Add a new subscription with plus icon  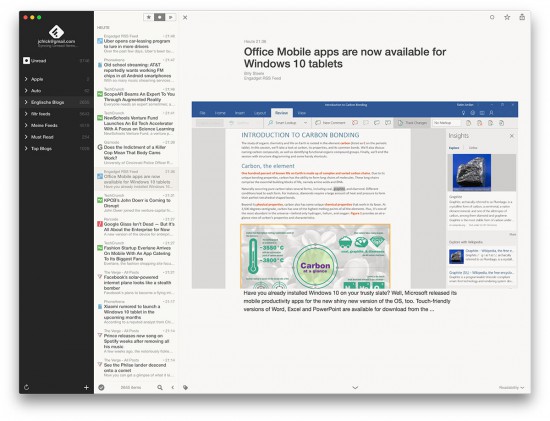pos(86,387)
